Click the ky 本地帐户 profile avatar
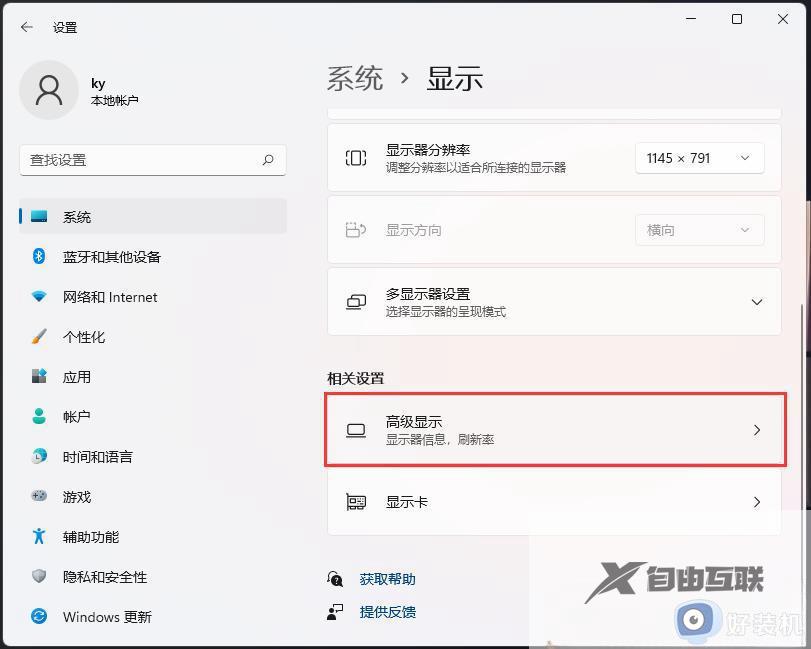This screenshot has height=649, width=811. pyautogui.click(x=48, y=90)
